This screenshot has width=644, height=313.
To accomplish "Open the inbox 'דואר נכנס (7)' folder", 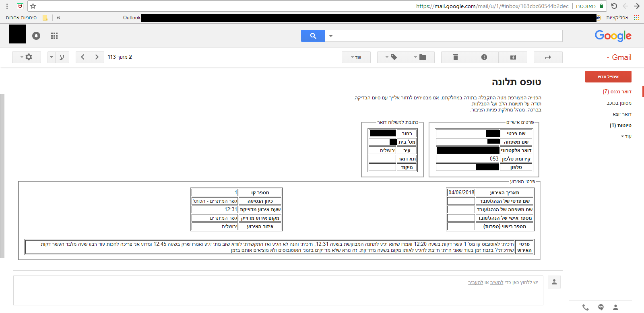I will point(617,92).
